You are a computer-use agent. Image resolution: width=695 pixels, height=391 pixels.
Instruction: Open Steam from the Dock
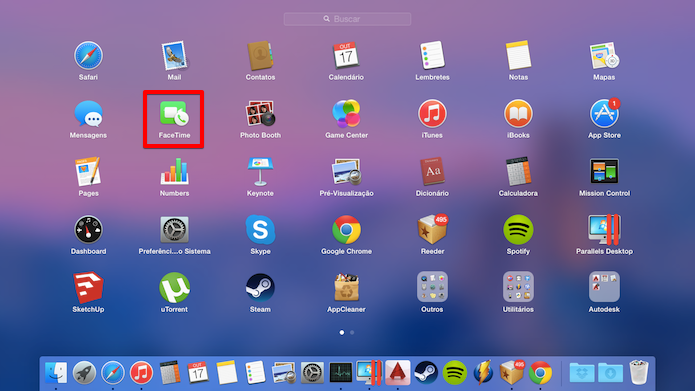[426, 372]
